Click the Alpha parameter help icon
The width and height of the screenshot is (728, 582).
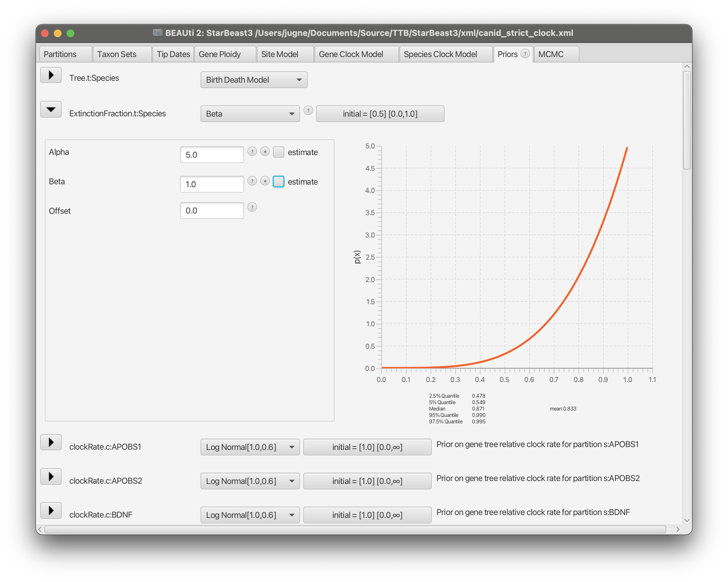(x=252, y=152)
